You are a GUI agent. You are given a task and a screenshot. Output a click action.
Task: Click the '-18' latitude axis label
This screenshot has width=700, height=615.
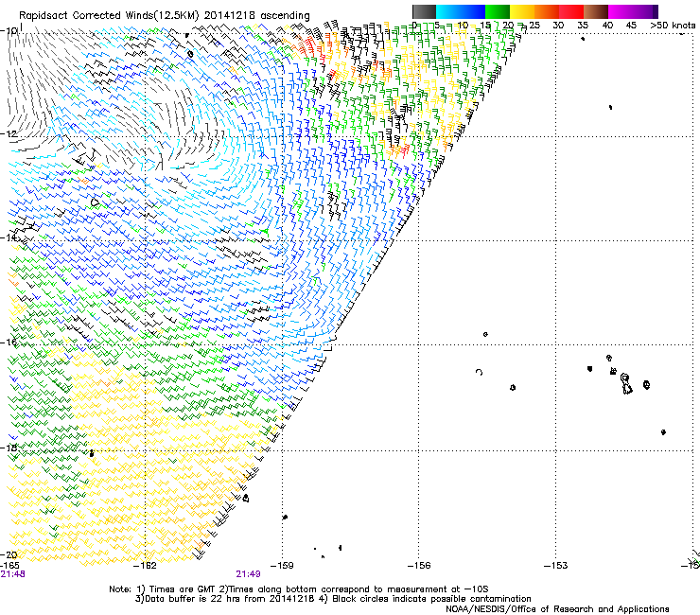[x=9, y=448]
